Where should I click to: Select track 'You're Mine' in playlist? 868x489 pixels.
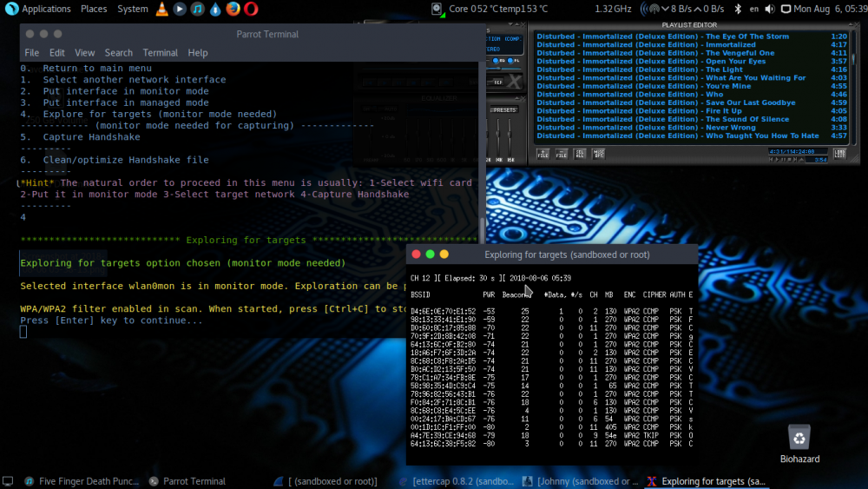click(692, 86)
